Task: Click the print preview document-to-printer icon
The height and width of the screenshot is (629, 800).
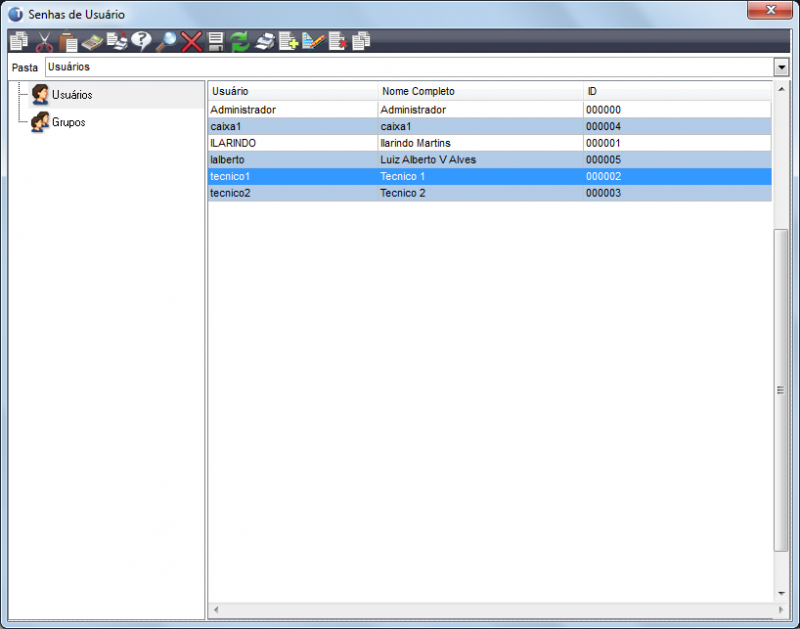Action: (x=117, y=41)
